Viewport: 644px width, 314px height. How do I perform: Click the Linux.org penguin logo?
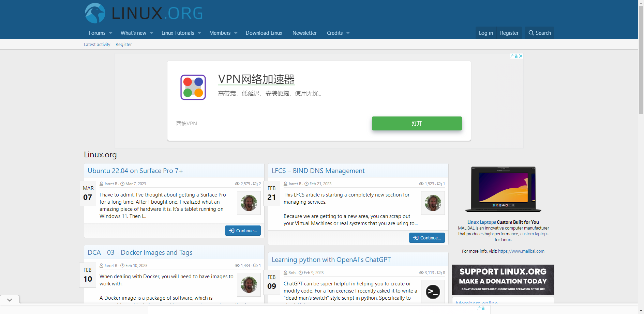(95, 13)
